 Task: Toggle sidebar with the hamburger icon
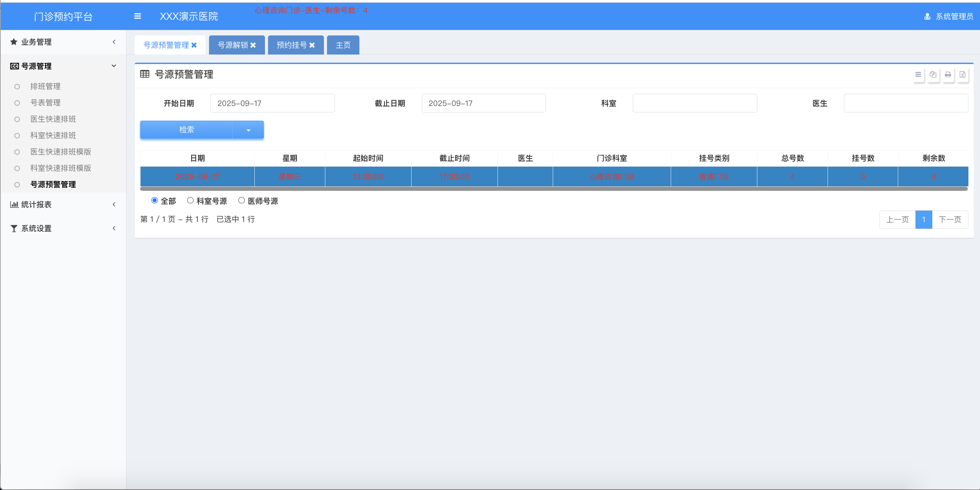(x=137, y=16)
